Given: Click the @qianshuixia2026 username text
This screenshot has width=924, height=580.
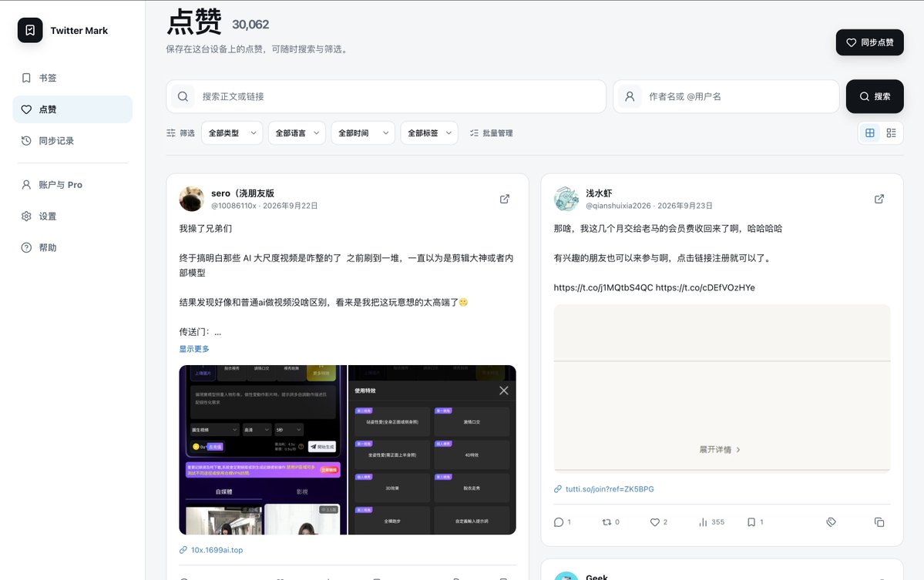Looking at the screenshot, I should 618,206.
